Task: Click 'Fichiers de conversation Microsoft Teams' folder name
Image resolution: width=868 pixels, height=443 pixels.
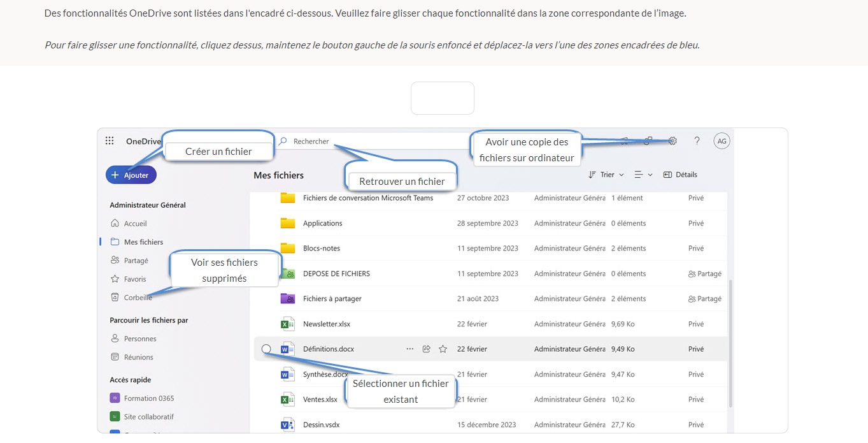Action: pyautogui.click(x=368, y=198)
